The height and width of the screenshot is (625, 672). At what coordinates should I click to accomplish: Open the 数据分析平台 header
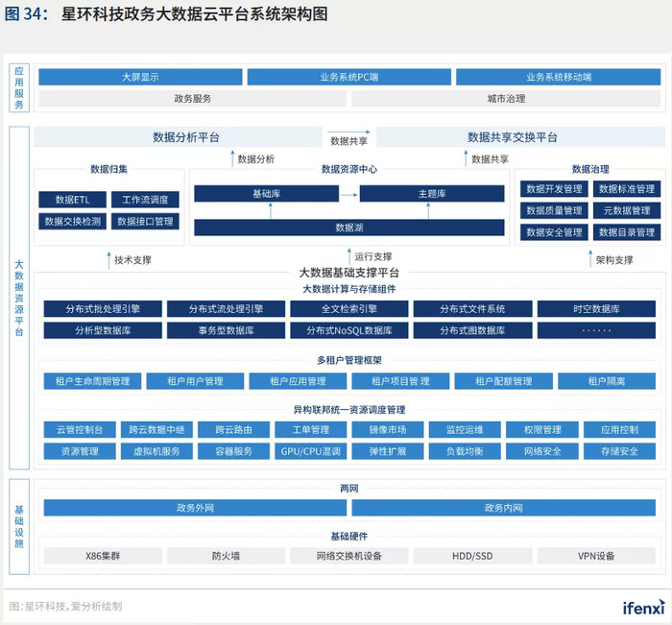[x=178, y=137]
